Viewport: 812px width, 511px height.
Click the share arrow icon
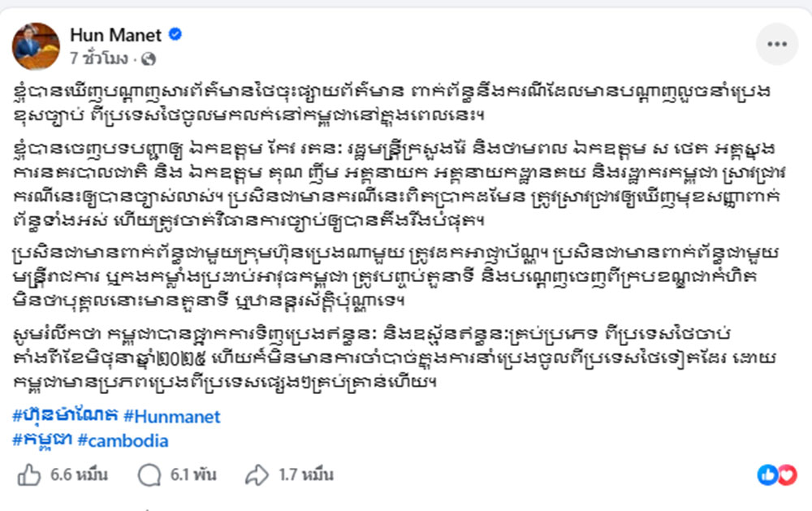coord(257,475)
